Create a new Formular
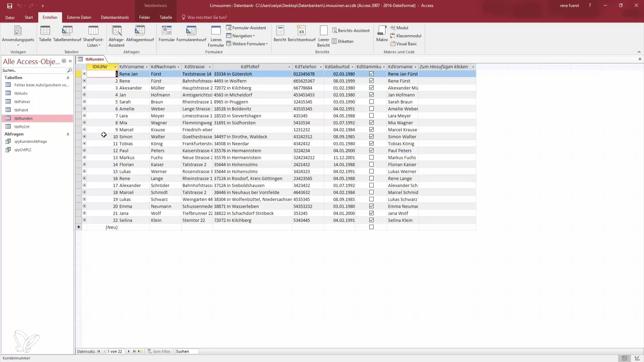Screen dimensions: 644x362 click(167, 34)
